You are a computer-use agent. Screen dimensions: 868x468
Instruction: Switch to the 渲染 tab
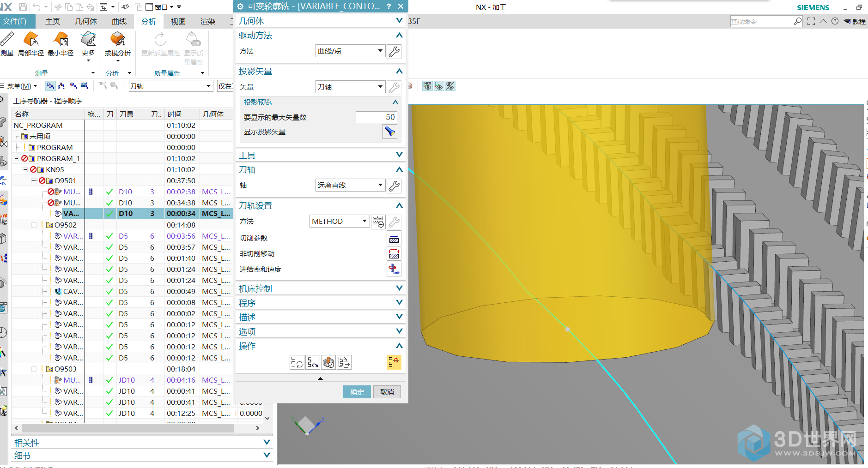coord(208,21)
